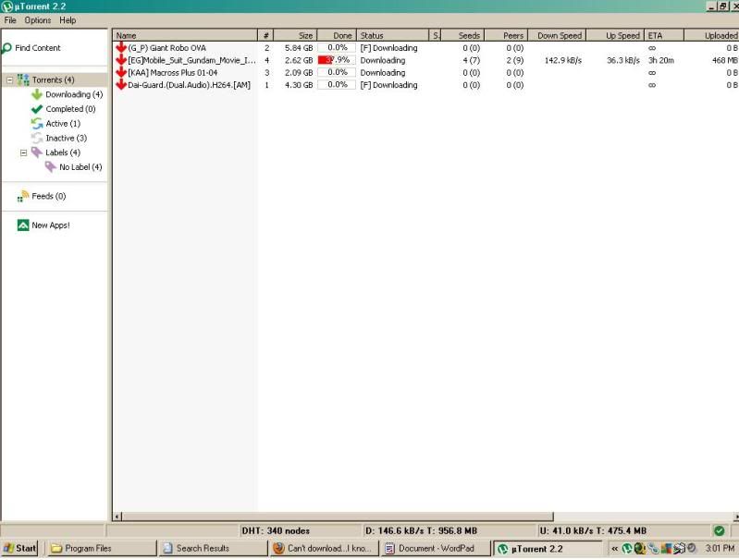This screenshot has width=739, height=560.
Task: Click the horizontal scrollbar thumb below torrent list
Action: click(x=338, y=517)
